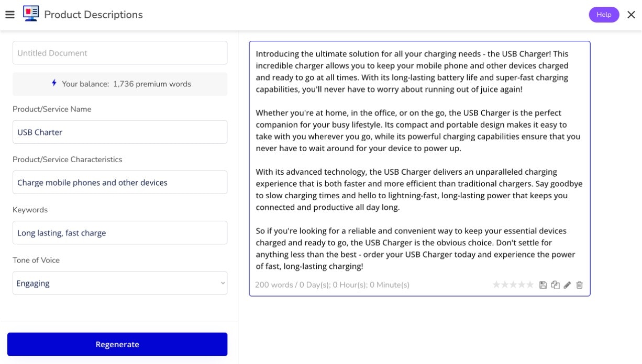
Task: Click the Untitled Document name field
Action: coord(120,53)
